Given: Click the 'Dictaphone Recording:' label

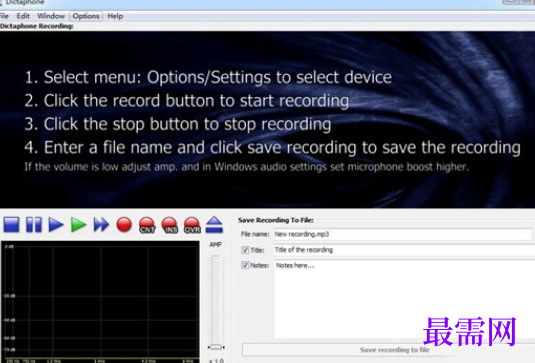Looking at the screenshot, I should tap(37, 26).
